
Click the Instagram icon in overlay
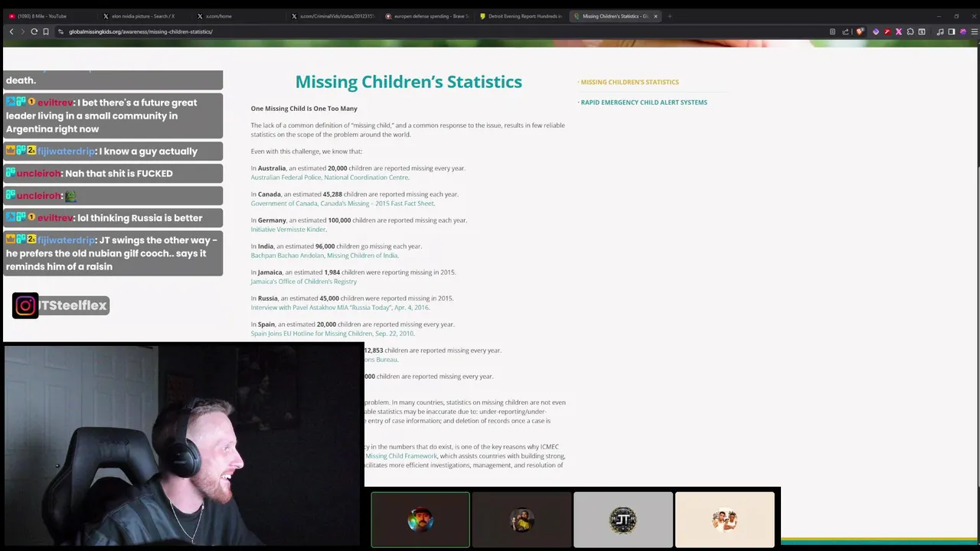(25, 305)
